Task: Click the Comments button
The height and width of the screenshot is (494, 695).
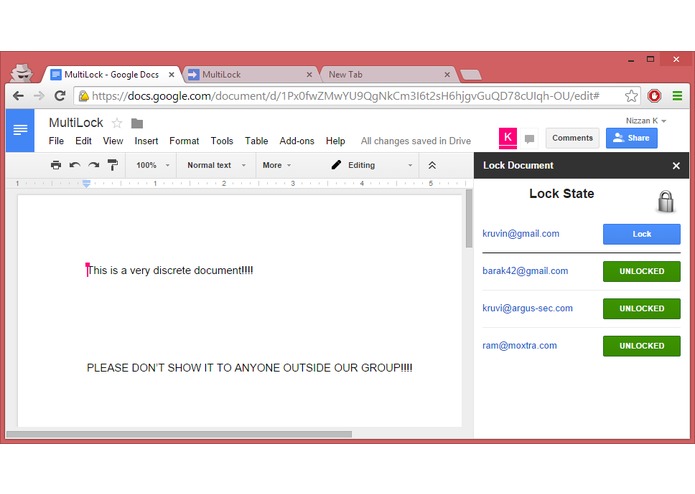Action: pyautogui.click(x=572, y=138)
